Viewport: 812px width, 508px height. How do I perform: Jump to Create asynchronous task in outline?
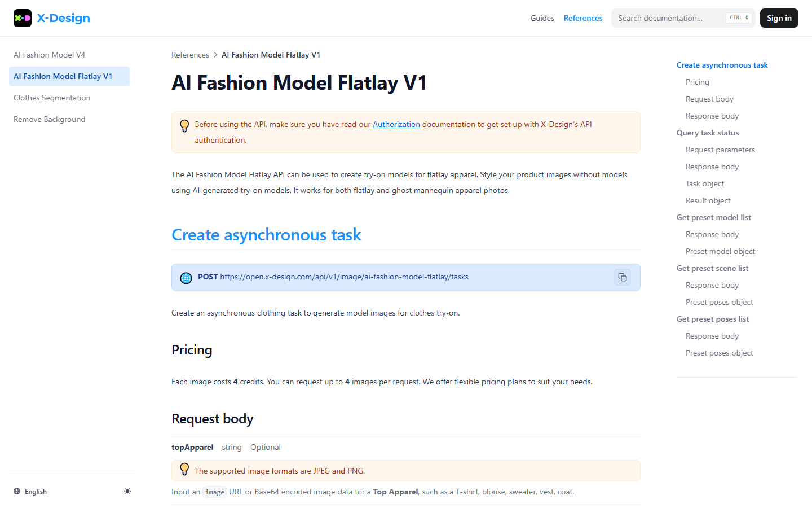(x=722, y=65)
